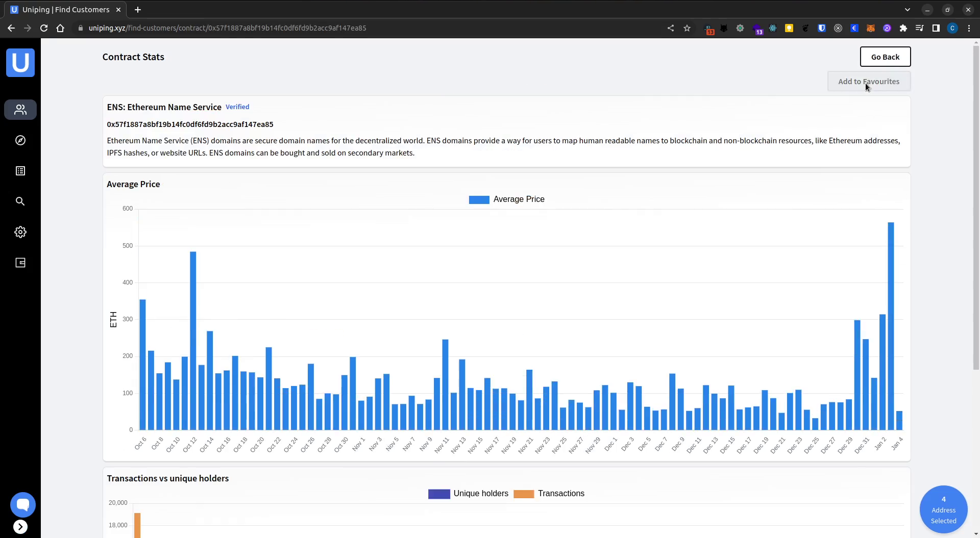This screenshot has width=980, height=538.
Task: Click the 4 Address Selected bubble
Action: 943,509
